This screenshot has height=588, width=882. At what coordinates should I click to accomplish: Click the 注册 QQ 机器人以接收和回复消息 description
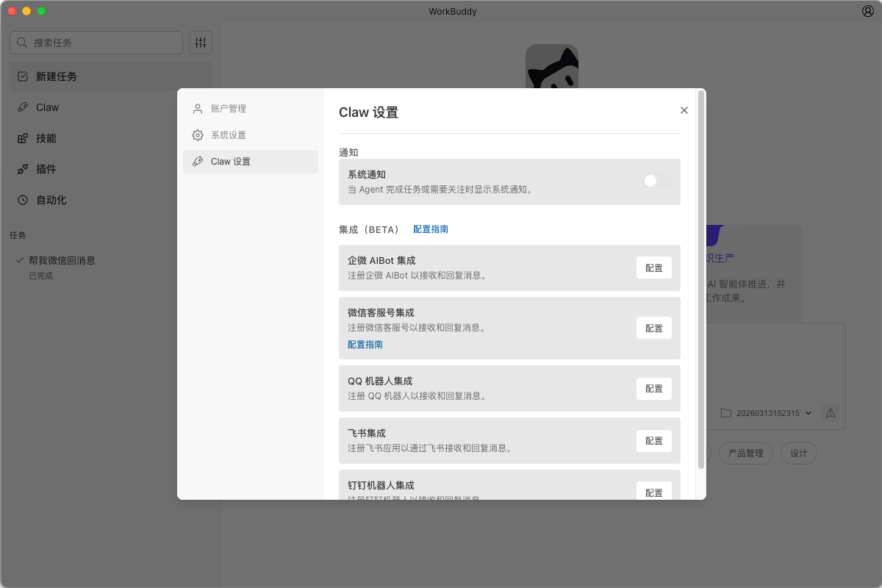417,395
